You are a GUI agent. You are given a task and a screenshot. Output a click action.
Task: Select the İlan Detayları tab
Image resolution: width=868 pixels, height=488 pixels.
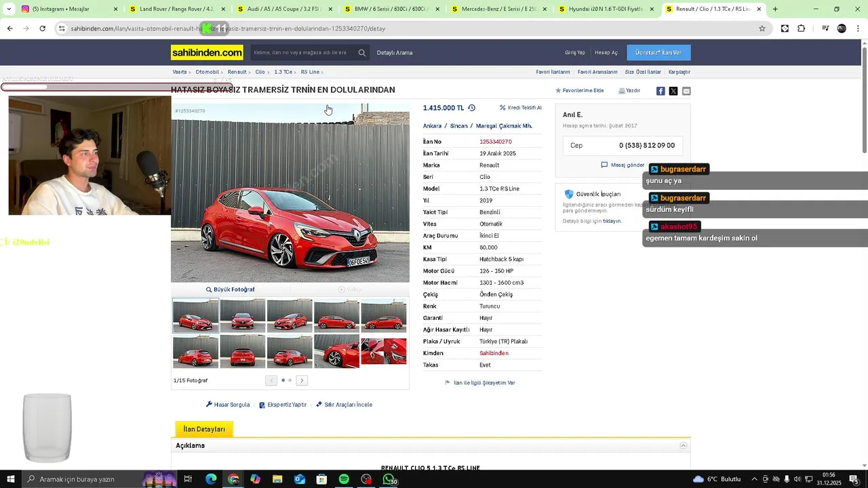click(x=204, y=429)
